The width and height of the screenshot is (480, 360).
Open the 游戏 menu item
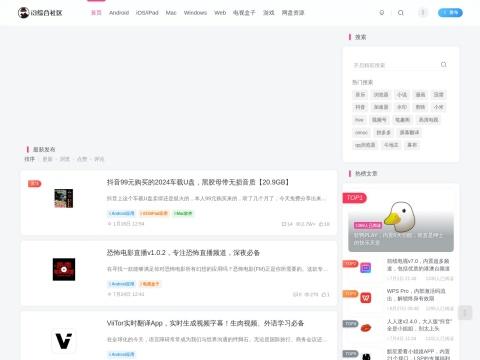tap(269, 13)
